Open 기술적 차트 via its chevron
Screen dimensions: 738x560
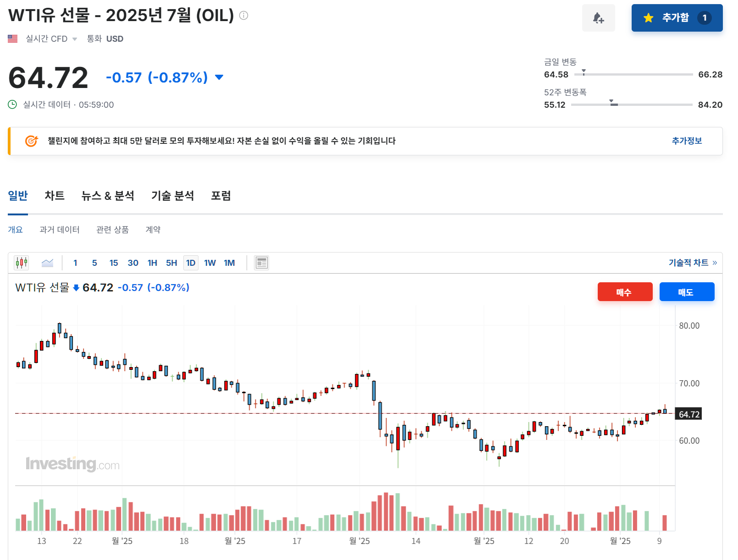(x=714, y=263)
